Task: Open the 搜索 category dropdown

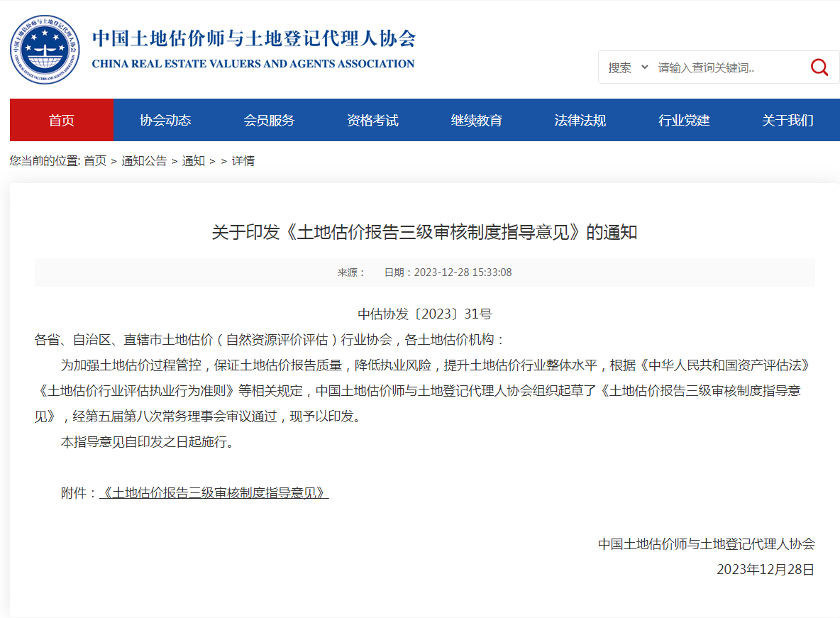Action: point(628,67)
